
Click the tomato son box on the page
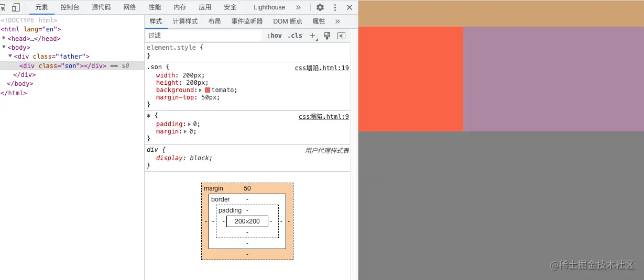tap(411, 79)
